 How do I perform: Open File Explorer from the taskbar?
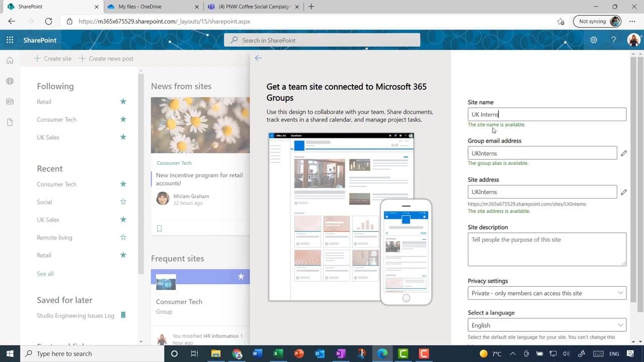[216, 353]
